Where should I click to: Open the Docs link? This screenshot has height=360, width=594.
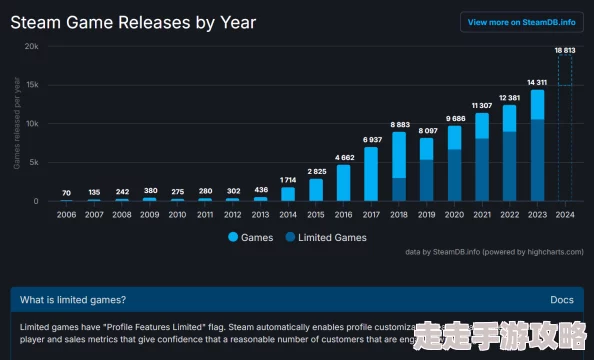coord(562,300)
